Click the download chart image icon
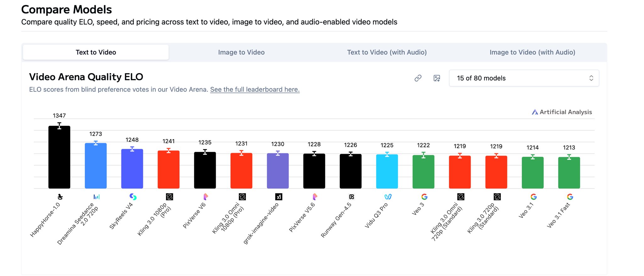This screenshot has height=276, width=644. (x=437, y=78)
